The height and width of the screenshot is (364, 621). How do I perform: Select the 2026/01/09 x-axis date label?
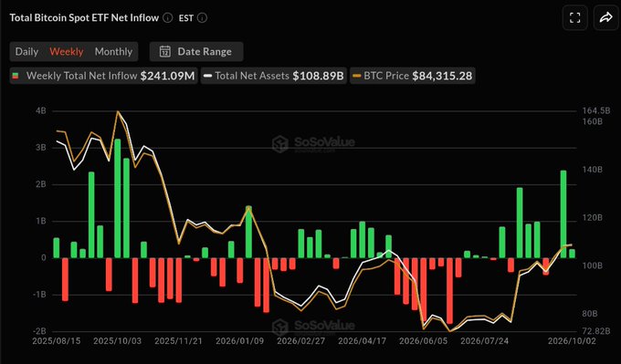239,341
